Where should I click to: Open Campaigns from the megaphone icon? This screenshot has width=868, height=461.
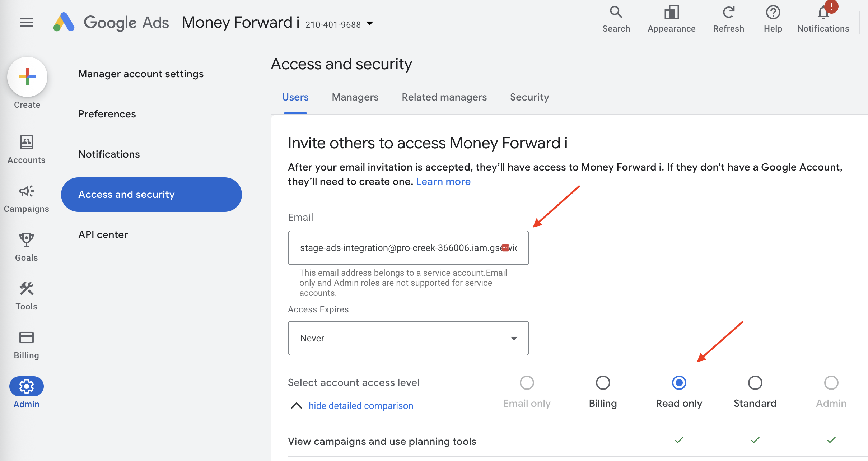pyautogui.click(x=27, y=191)
